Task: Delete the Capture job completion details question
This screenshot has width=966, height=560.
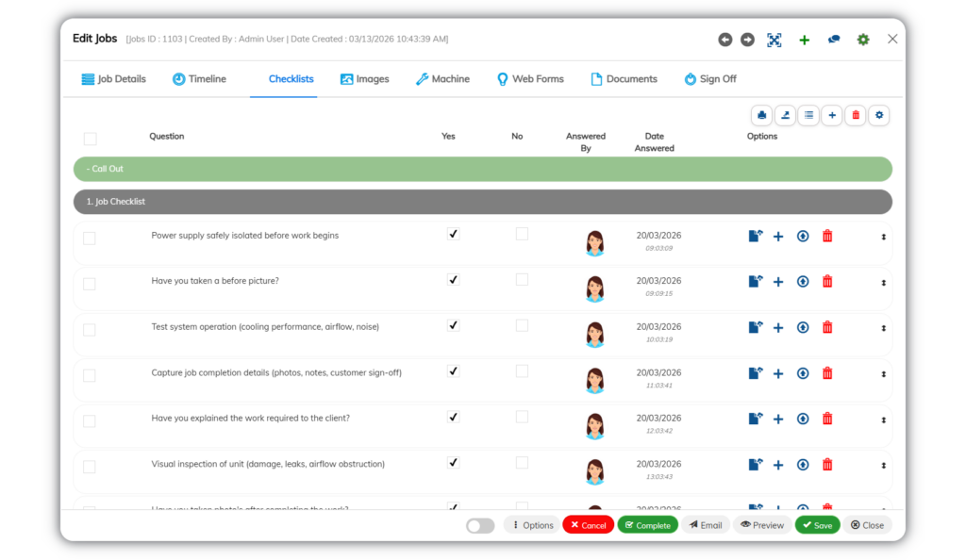Action: [827, 373]
